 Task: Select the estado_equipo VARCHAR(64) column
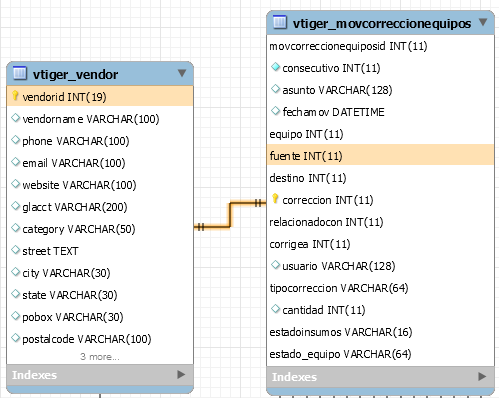tap(380, 354)
